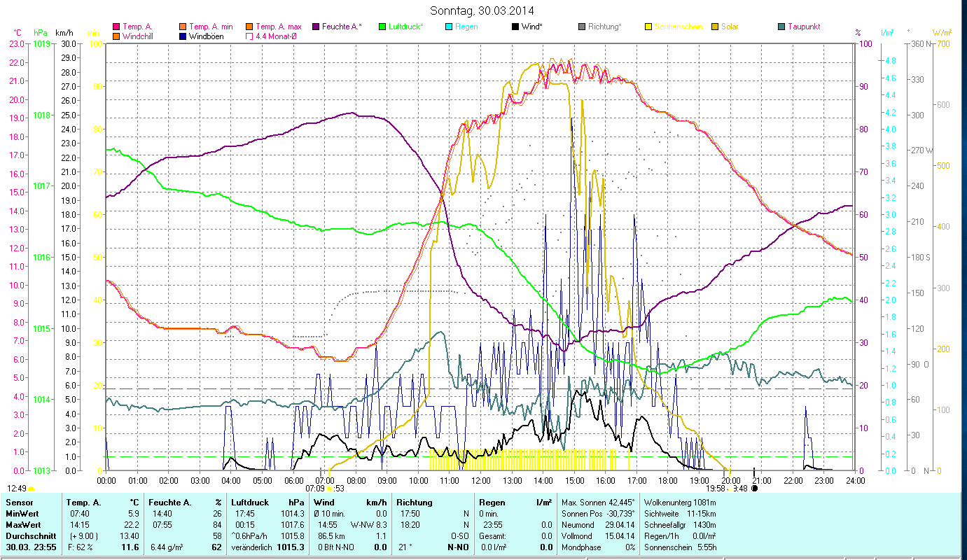The image size is (967, 560).
Task: Click the 12:00 label on time axis
Action: 481,481
